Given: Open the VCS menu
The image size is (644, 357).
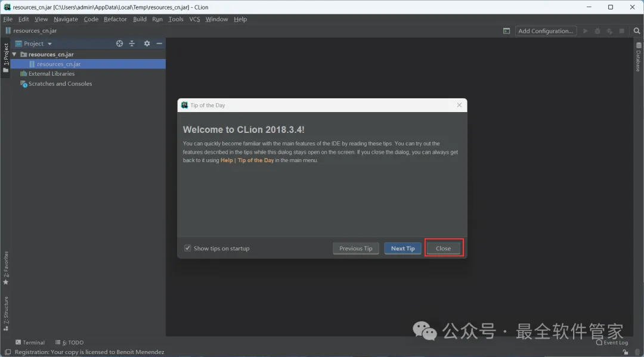Looking at the screenshot, I should [x=194, y=19].
